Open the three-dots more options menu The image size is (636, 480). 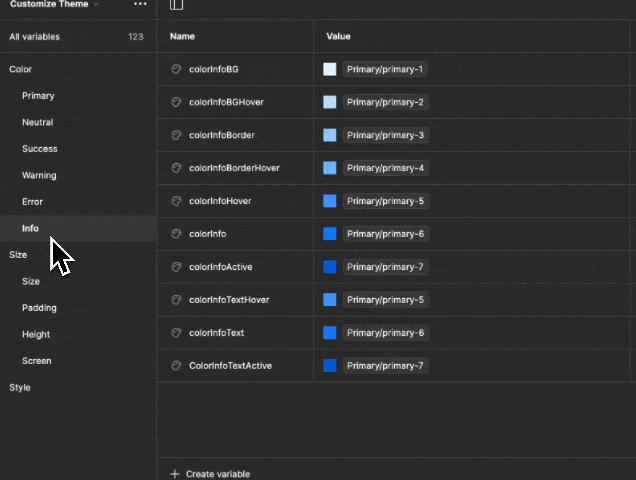[140, 4]
